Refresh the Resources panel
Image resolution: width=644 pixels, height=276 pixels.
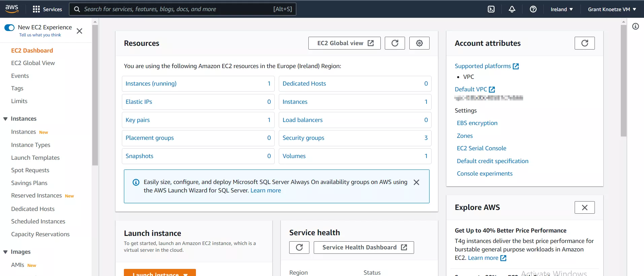point(395,43)
